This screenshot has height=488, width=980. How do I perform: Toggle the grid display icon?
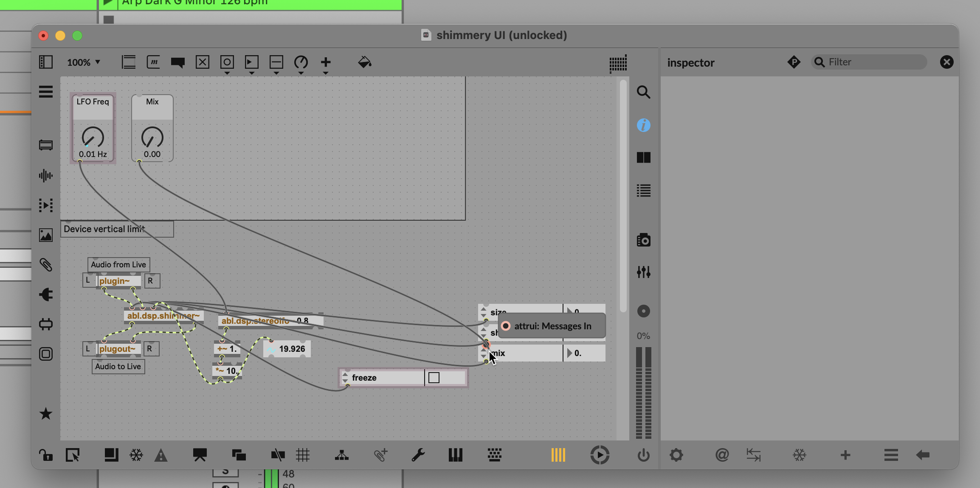303,455
